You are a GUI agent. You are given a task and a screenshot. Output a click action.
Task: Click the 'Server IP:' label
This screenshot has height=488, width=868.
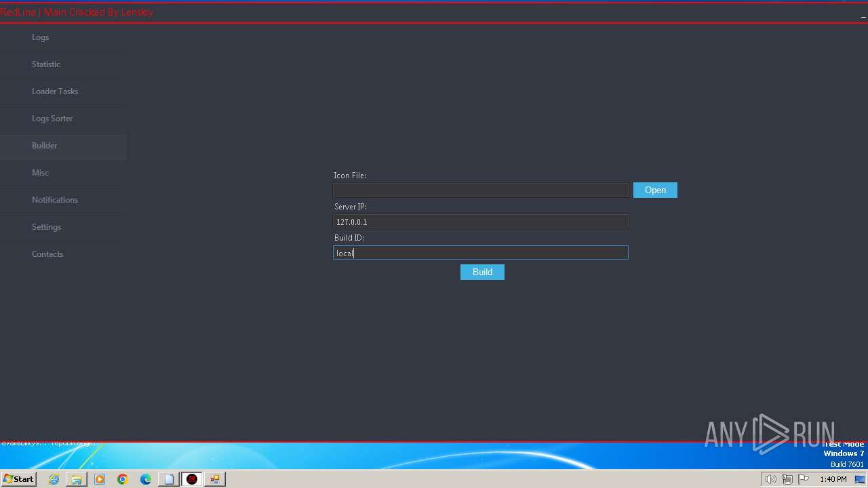351,207
